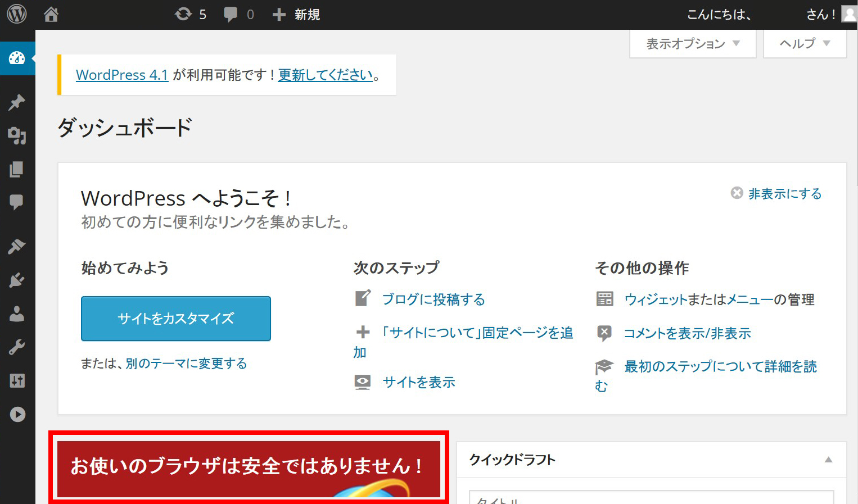Viewport: 858px width, 504px height.
Task: Open the Media library sidebar icon
Action: tap(17, 135)
